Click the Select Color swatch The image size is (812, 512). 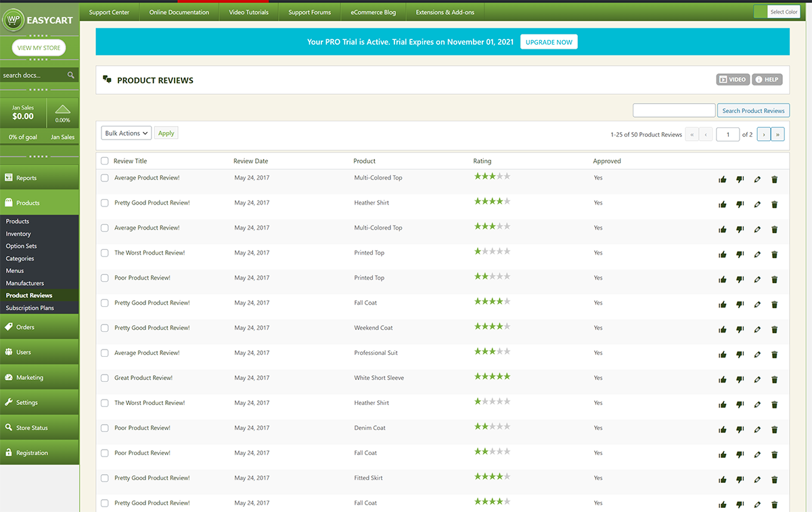coord(761,12)
